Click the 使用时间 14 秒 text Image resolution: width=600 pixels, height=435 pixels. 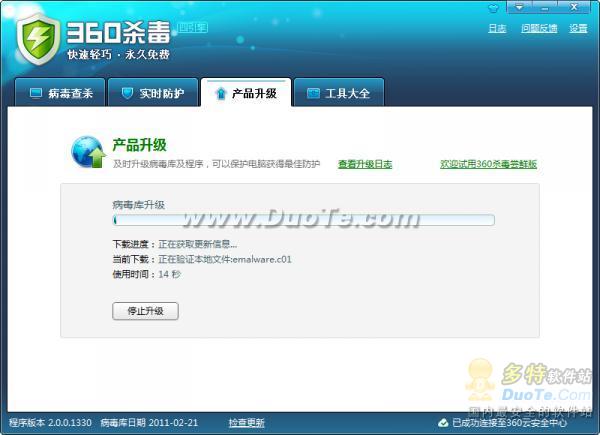pyautogui.click(x=147, y=274)
